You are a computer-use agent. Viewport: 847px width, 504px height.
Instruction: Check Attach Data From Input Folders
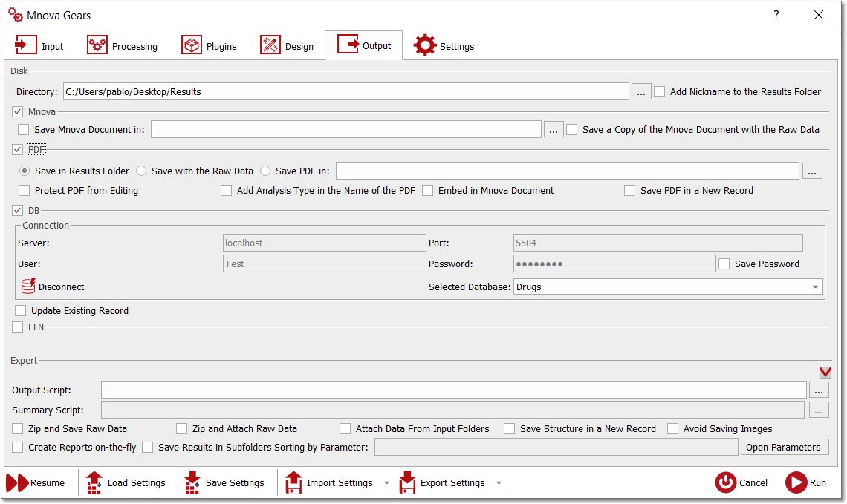click(x=345, y=428)
